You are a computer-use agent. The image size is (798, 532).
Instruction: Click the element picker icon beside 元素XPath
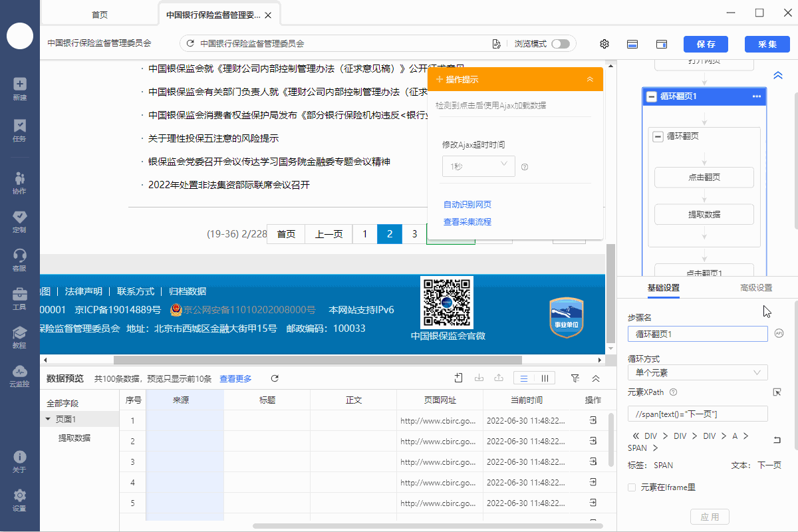point(777,392)
